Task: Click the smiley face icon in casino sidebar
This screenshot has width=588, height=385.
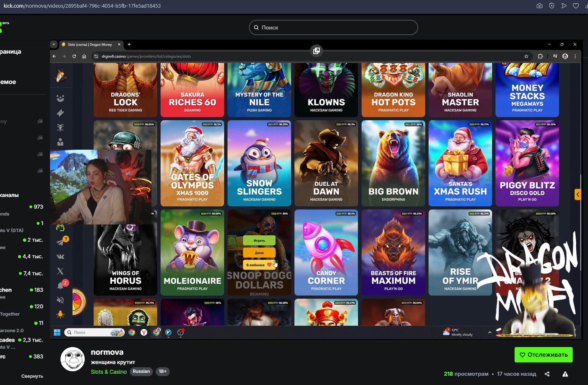Action: coord(60,98)
